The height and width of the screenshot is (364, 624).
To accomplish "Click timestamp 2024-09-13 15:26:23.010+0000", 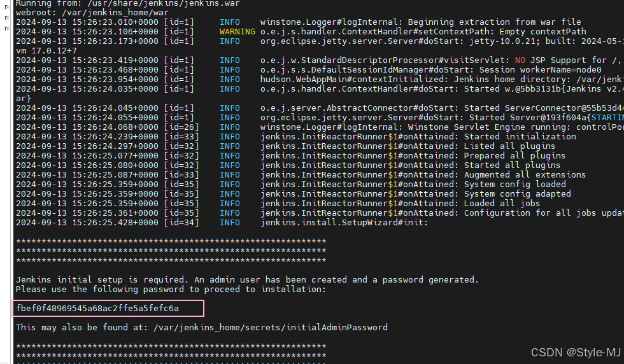I will 87,22.
